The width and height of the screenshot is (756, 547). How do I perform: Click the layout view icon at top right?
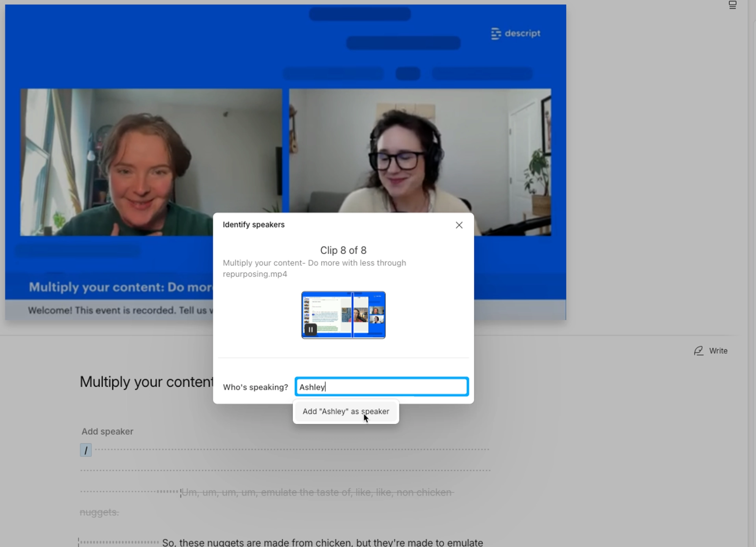[x=732, y=5]
